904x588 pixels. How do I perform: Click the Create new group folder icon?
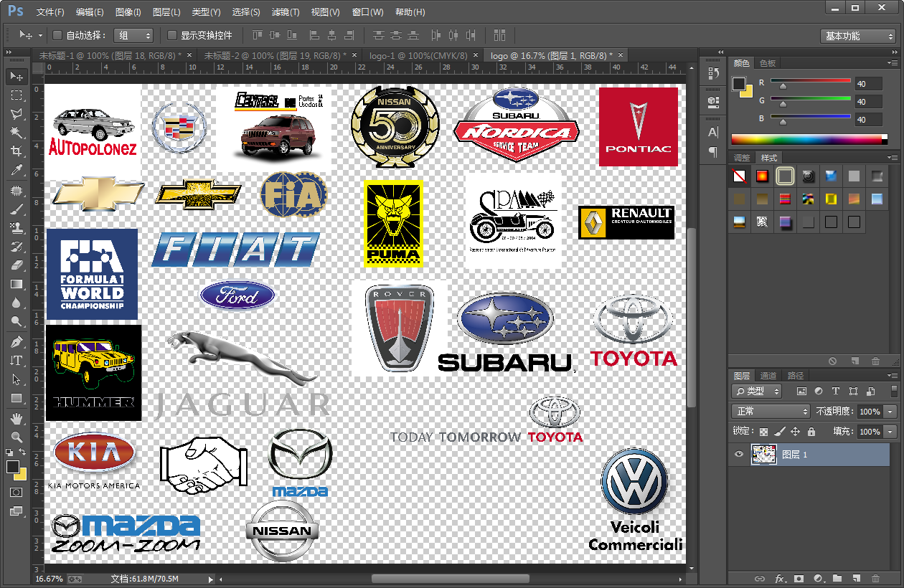point(837,579)
